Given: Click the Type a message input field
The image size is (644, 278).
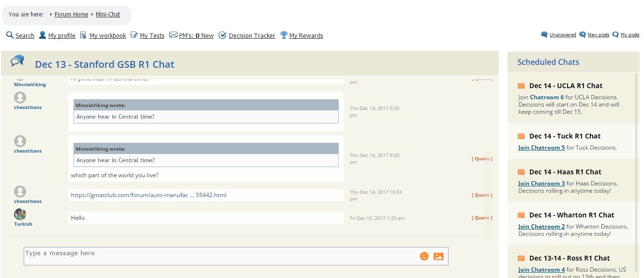Looking at the screenshot, I should (218, 256).
